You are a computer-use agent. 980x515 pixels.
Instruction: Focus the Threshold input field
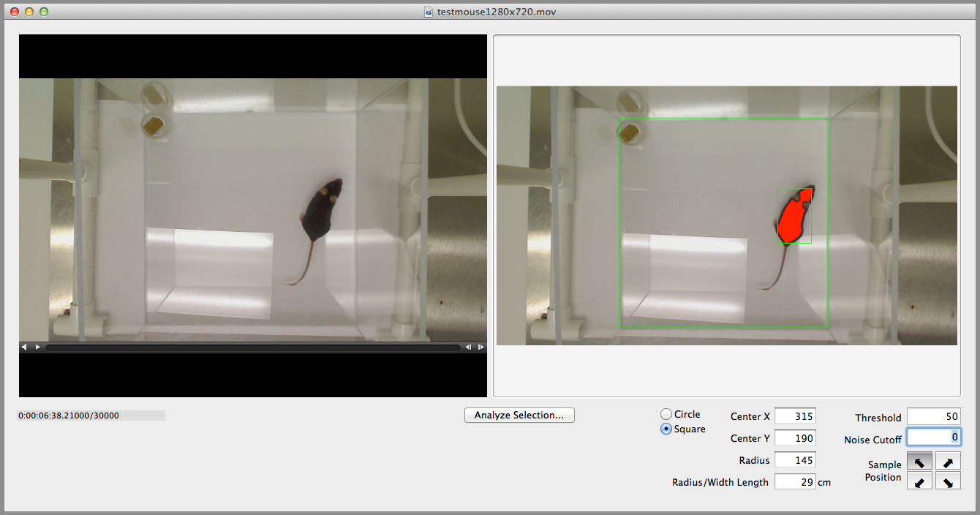[x=934, y=417]
